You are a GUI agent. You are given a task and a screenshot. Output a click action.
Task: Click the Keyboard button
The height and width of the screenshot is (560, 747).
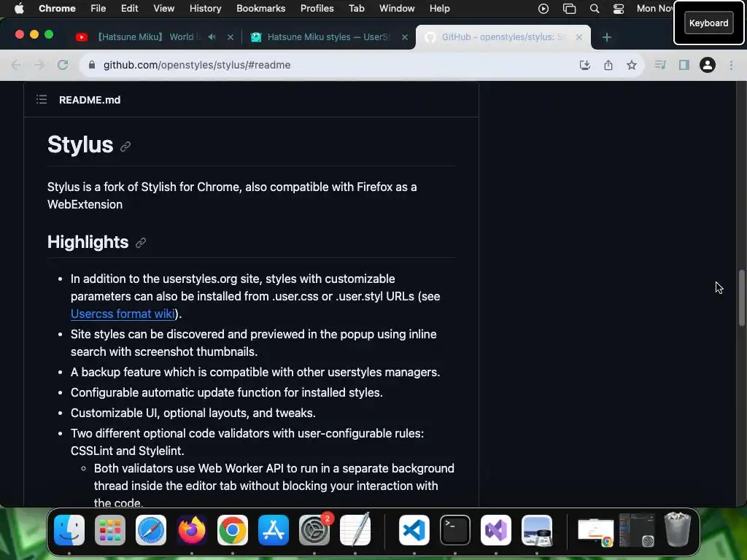coord(708,23)
